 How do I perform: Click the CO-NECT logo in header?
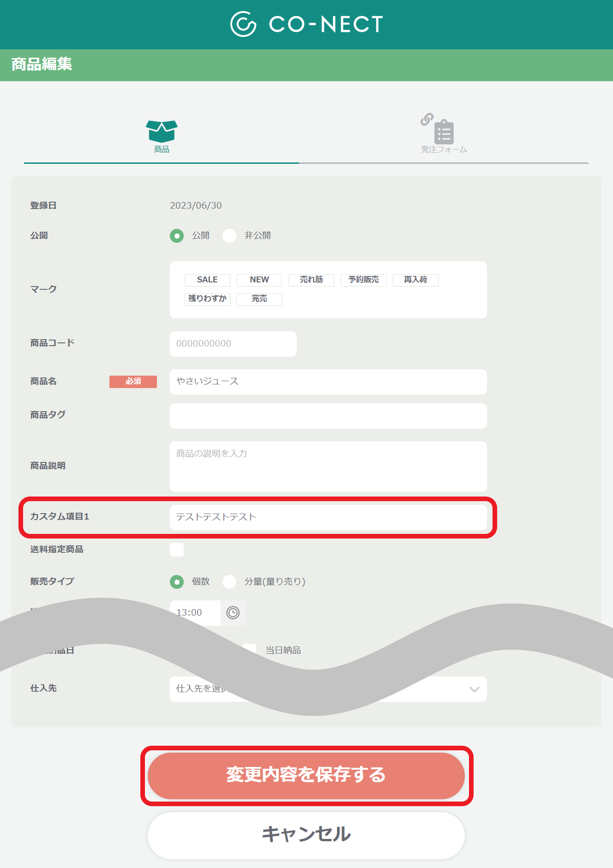coord(306,24)
